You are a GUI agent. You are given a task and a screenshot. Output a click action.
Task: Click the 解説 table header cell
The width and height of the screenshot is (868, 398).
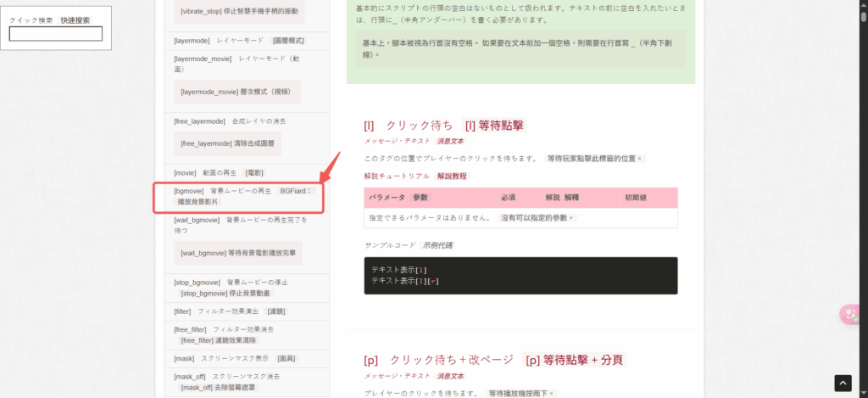click(580, 198)
